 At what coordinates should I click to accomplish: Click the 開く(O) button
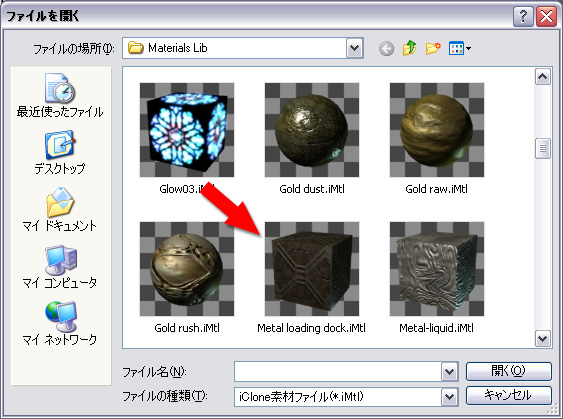click(508, 371)
